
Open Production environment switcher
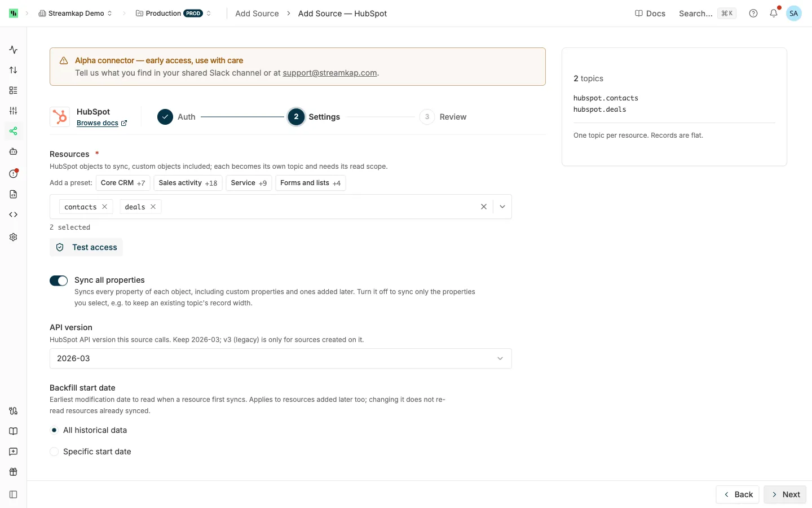(174, 13)
